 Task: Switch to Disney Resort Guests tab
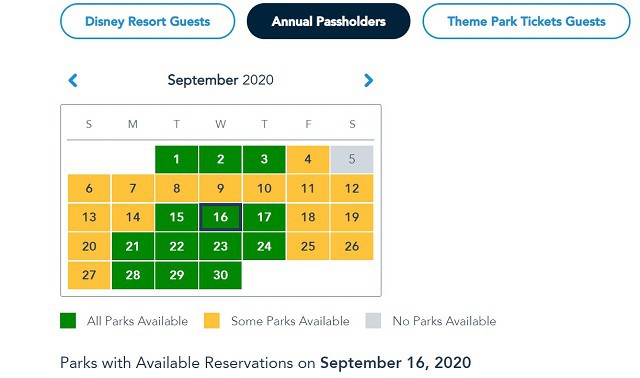(147, 21)
